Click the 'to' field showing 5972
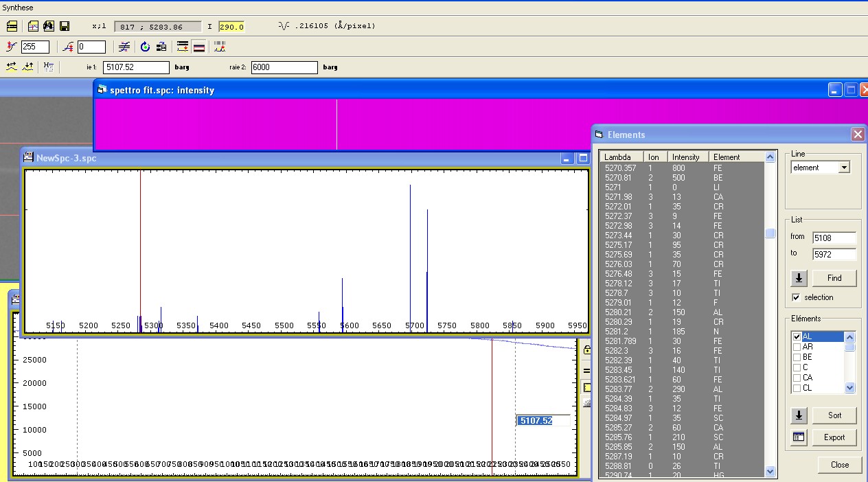 pos(834,255)
